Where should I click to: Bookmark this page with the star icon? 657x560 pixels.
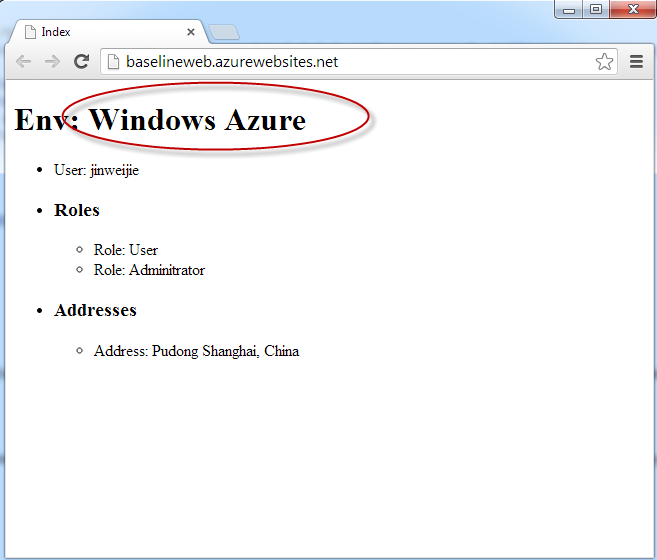[604, 62]
